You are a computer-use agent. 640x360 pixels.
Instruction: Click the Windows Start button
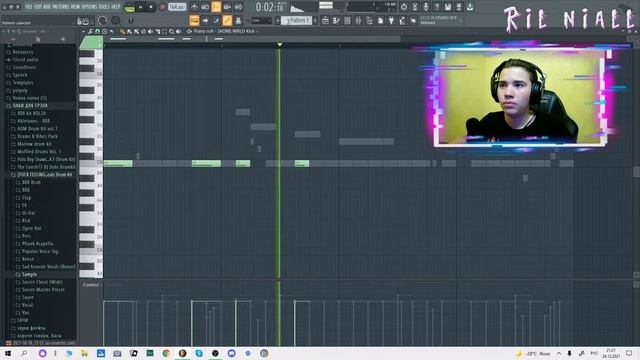pos(8,353)
